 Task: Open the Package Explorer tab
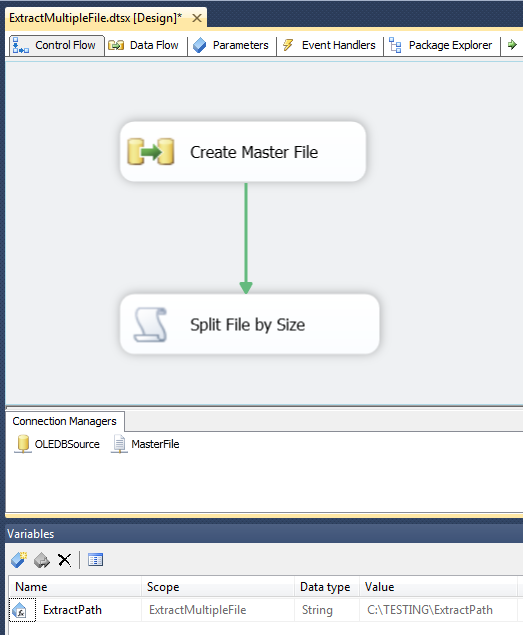442,45
